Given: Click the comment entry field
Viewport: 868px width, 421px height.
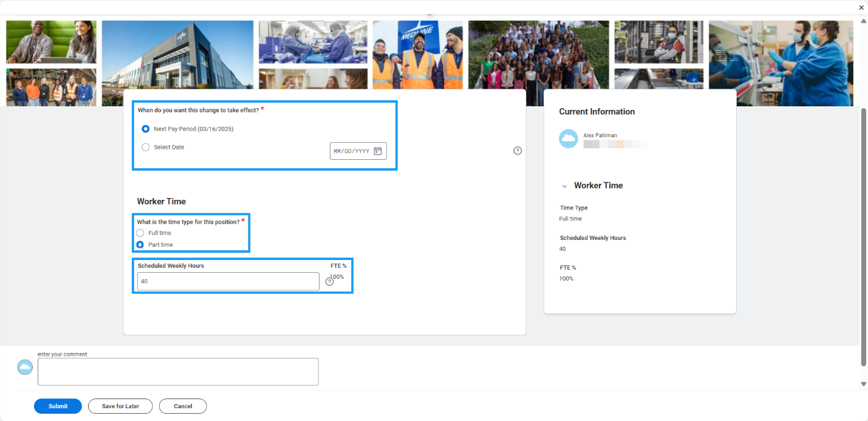Looking at the screenshot, I should pyautogui.click(x=177, y=371).
